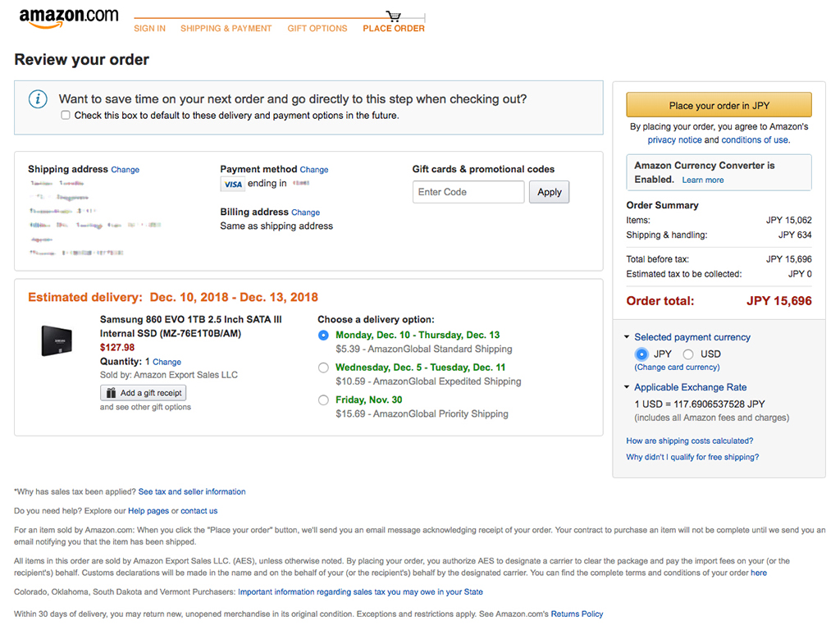Click the VISA card icon
The image size is (840, 630).
[233, 185]
